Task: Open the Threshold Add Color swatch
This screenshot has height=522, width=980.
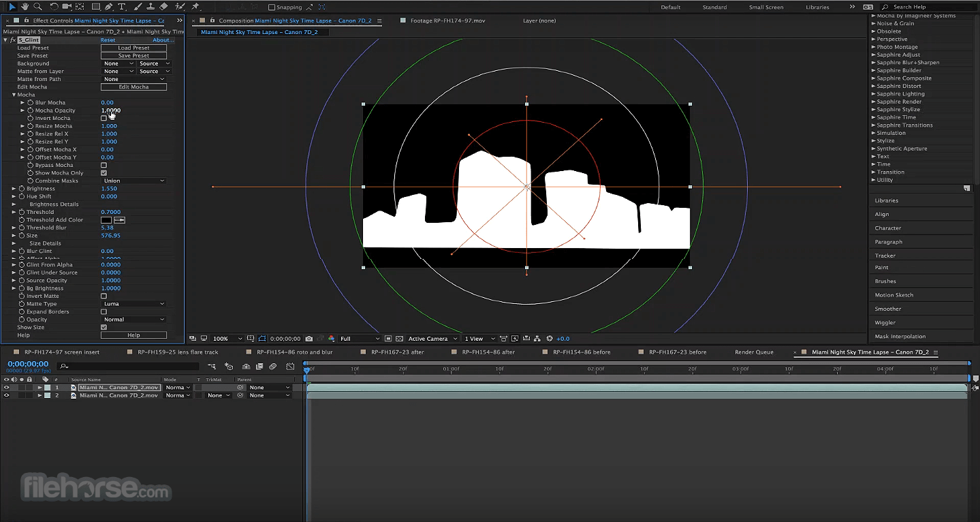Action: click(106, 220)
